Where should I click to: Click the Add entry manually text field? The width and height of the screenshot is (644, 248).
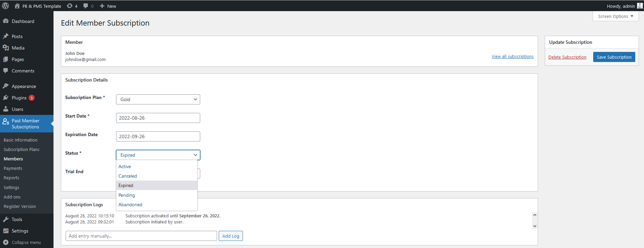[141, 236]
